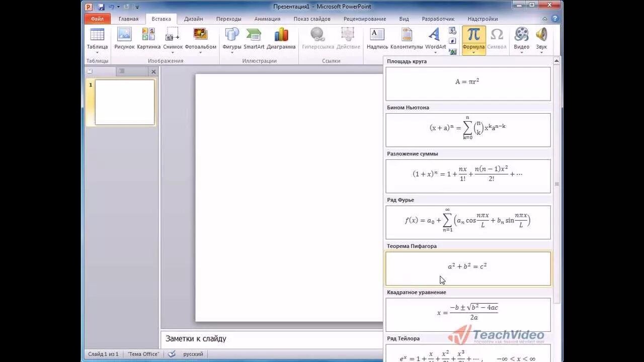644x362 pixels.
Task: Expand the Формула dropdown arrow
Action: (x=473, y=52)
